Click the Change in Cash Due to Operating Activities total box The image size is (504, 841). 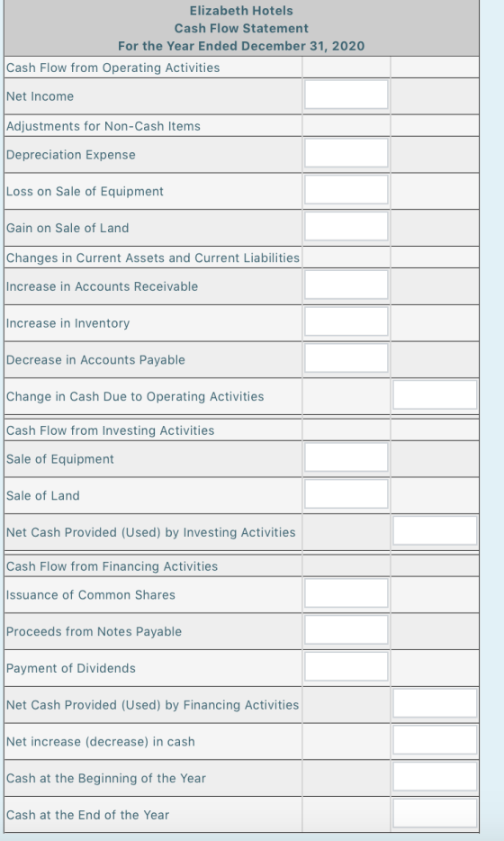tap(435, 394)
